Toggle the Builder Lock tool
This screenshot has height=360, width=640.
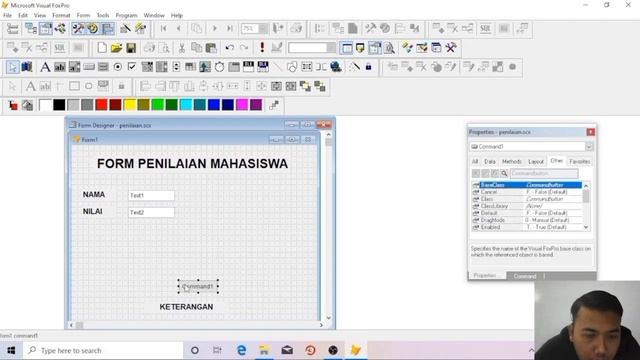368,67
